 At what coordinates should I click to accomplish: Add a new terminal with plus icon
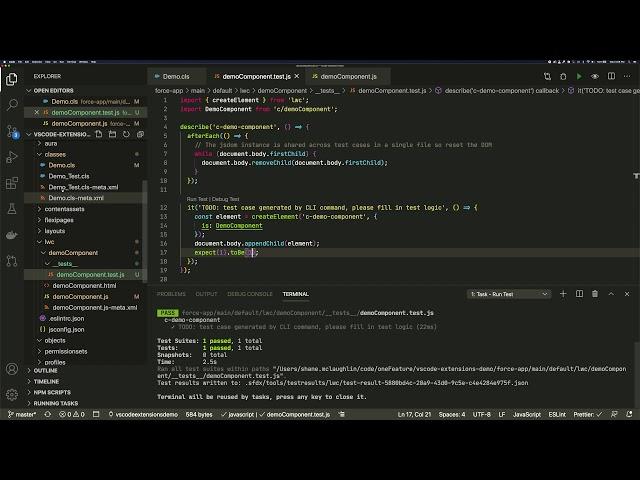pos(563,294)
